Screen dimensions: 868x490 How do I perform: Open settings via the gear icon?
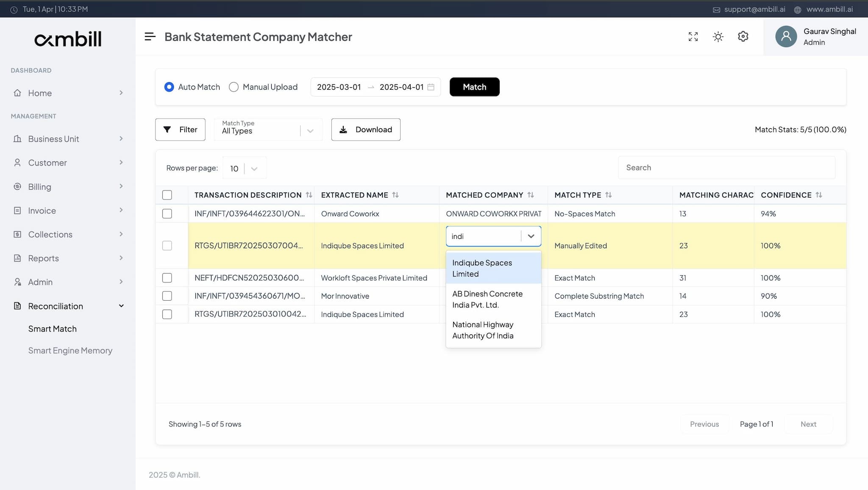(743, 36)
